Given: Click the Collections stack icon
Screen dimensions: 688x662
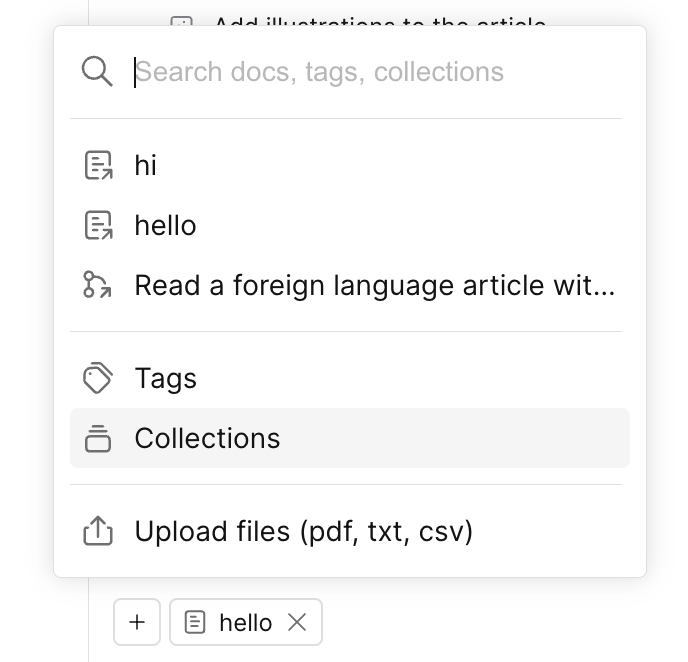Looking at the screenshot, I should coord(97,438).
